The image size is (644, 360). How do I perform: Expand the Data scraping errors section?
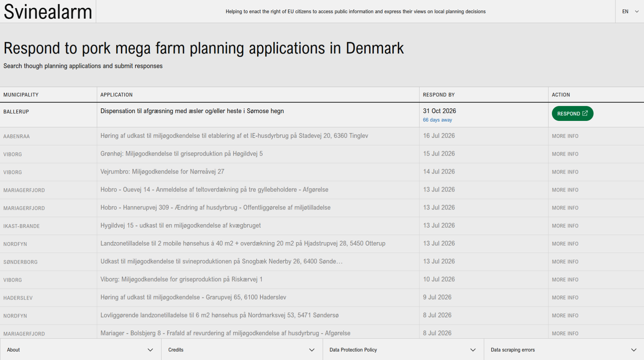tap(564, 349)
